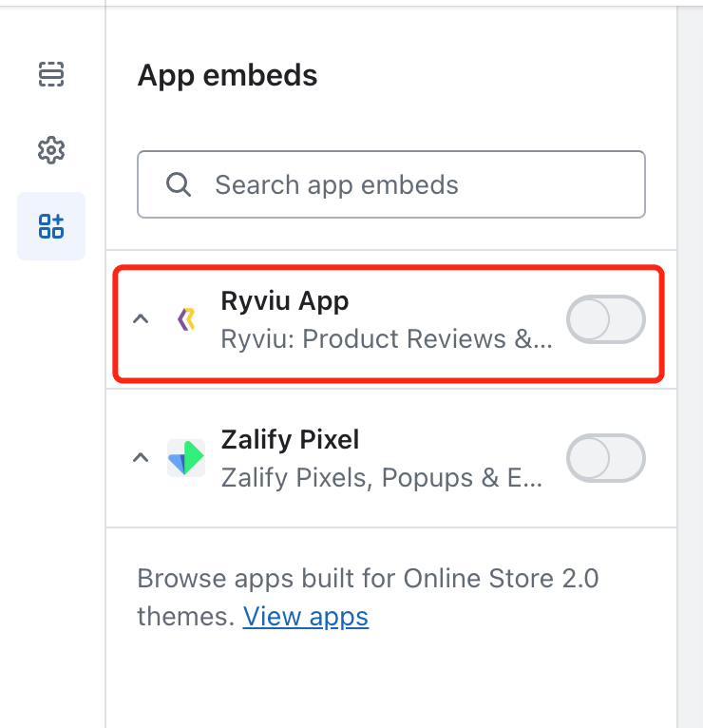This screenshot has width=703, height=728.
Task: Open Theme settings gear icon
Action: (x=51, y=150)
